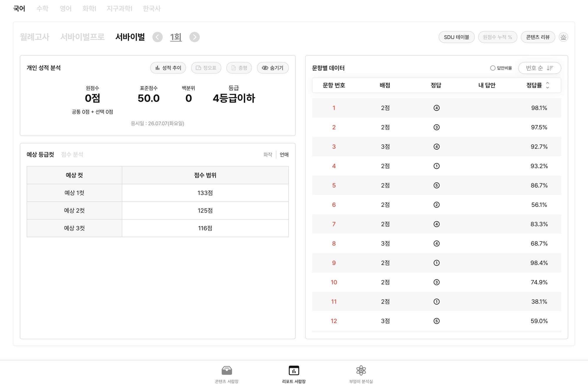Open 리포트 서랍장 chart icon

(x=294, y=370)
